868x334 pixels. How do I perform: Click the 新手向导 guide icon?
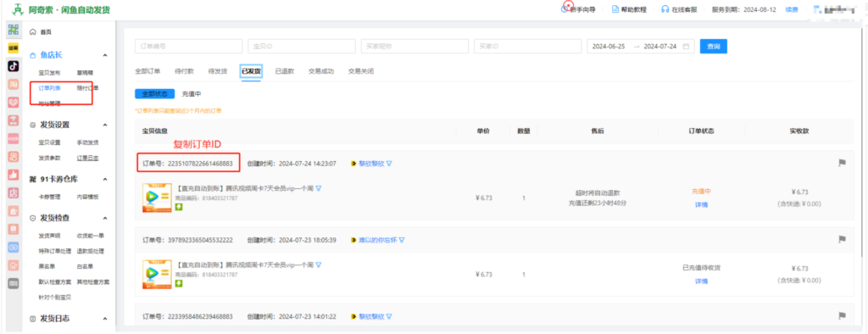(x=565, y=8)
